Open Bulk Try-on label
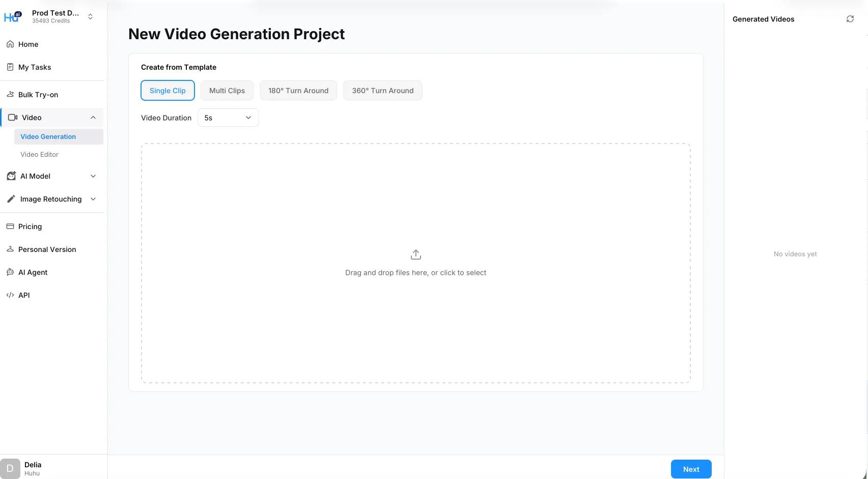The image size is (868, 479). tap(38, 95)
